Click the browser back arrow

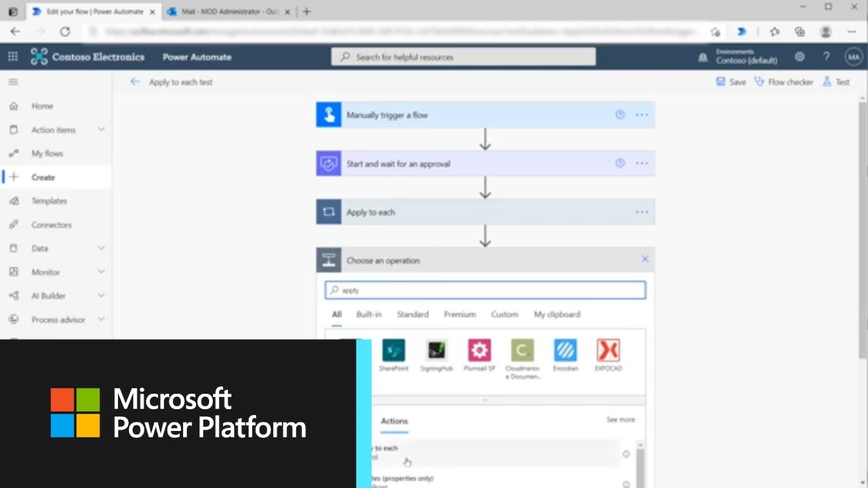click(x=16, y=31)
